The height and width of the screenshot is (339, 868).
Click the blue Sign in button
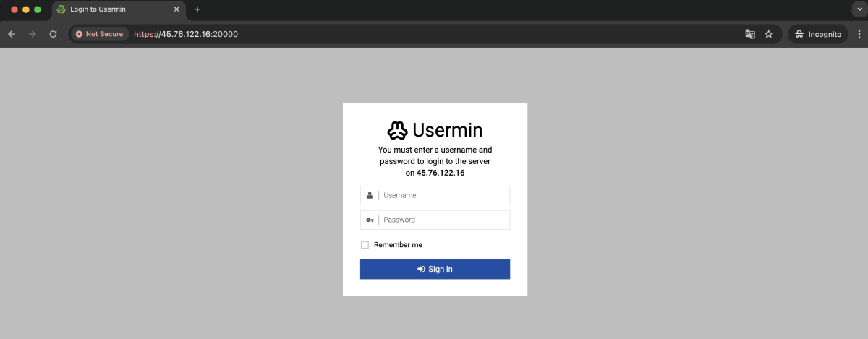pos(435,269)
